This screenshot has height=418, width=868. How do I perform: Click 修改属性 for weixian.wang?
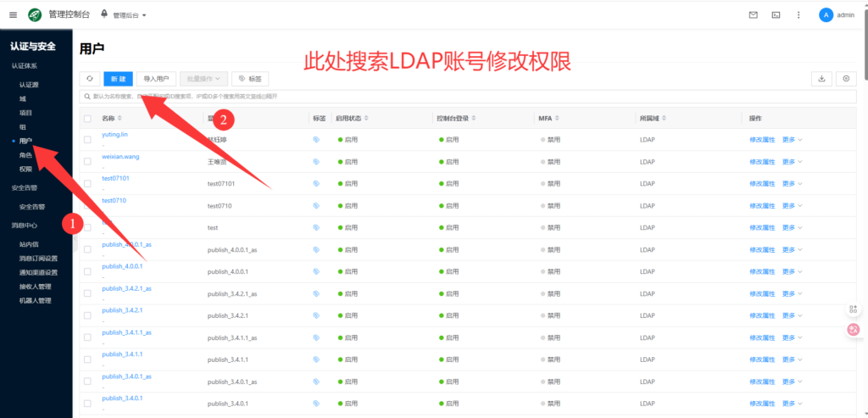pyautogui.click(x=762, y=161)
